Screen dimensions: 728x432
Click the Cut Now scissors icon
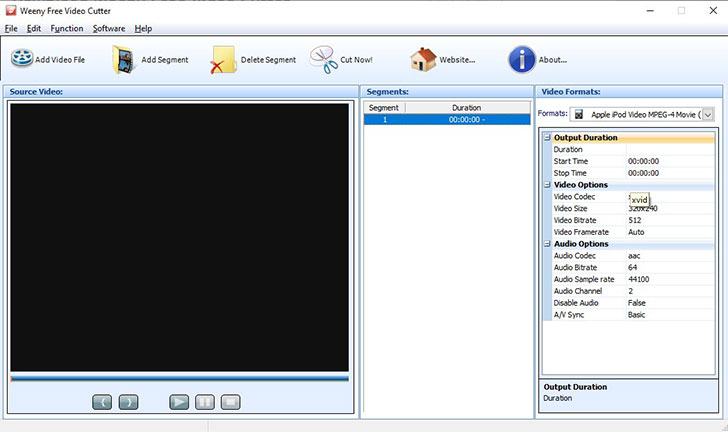(x=323, y=59)
